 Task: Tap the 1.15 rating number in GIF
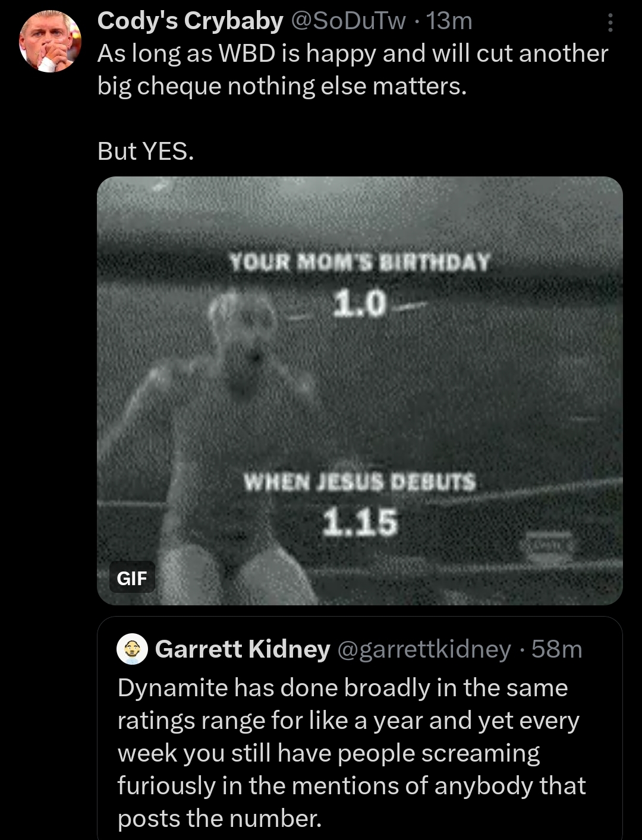[x=360, y=522]
